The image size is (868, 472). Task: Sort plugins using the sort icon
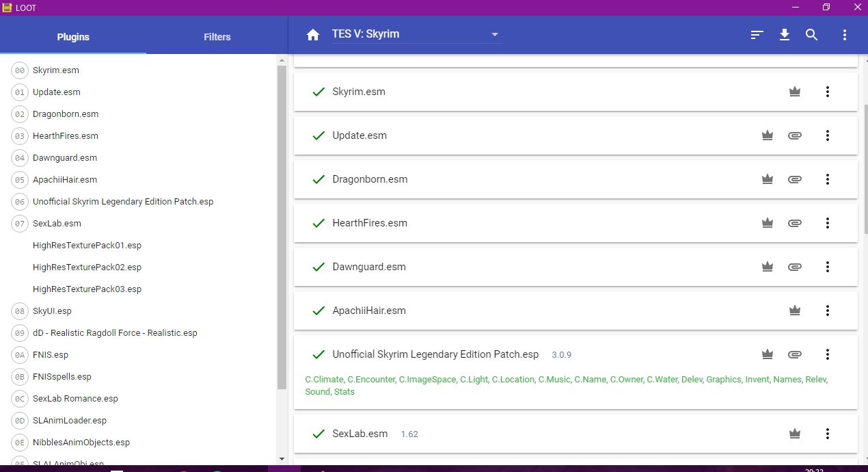(757, 35)
